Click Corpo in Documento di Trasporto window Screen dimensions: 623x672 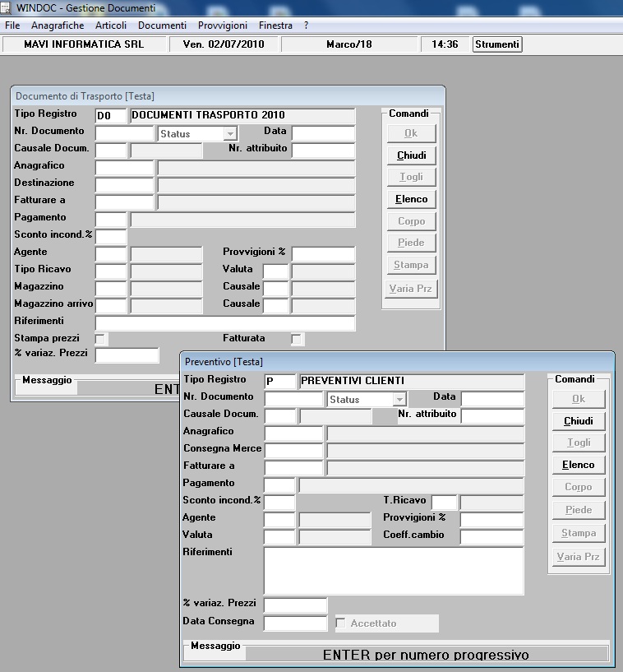click(412, 221)
